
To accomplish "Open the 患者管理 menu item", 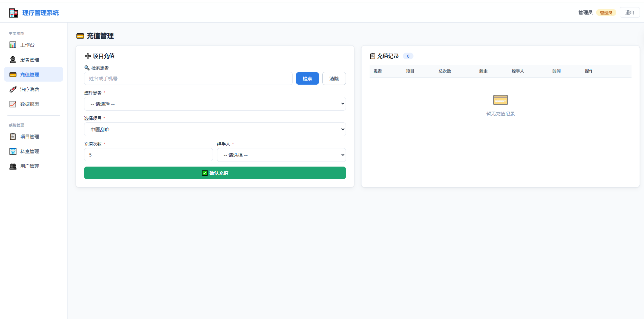I will coord(33,60).
